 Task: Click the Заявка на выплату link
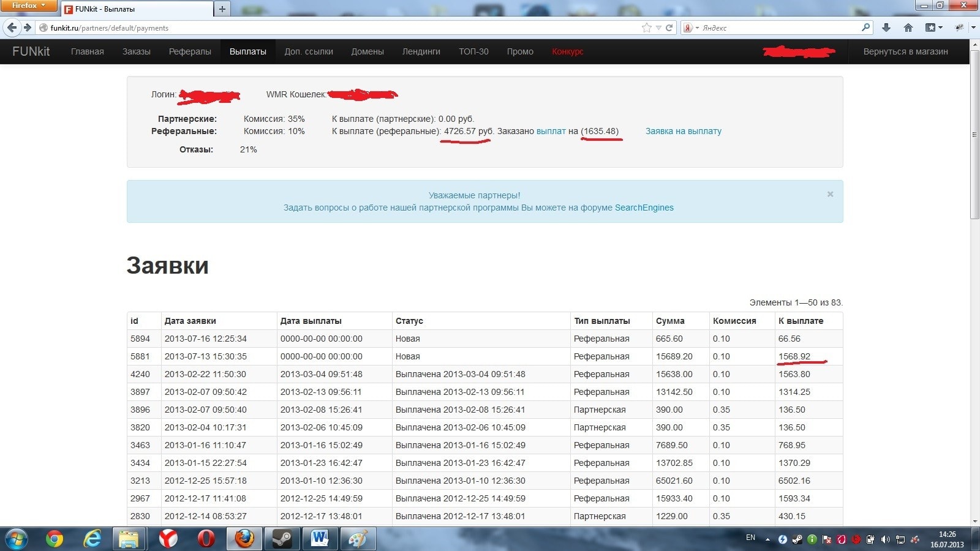[x=683, y=131]
